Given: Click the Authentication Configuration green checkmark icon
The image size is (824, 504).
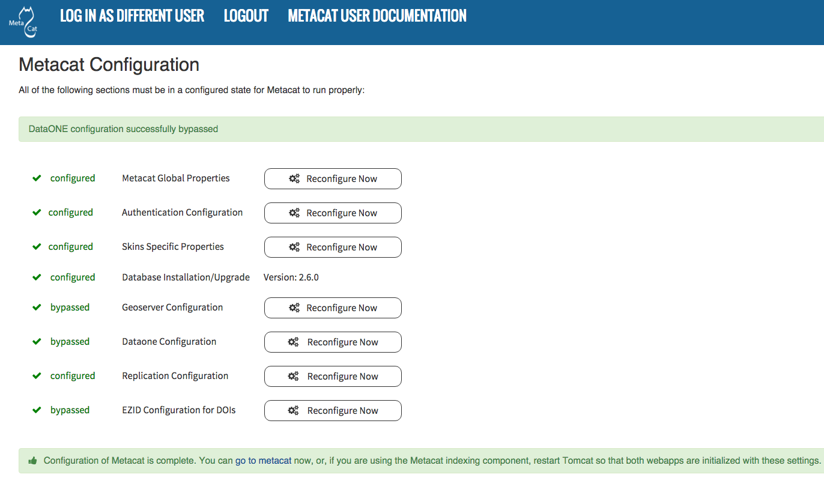Looking at the screenshot, I should tap(37, 213).
